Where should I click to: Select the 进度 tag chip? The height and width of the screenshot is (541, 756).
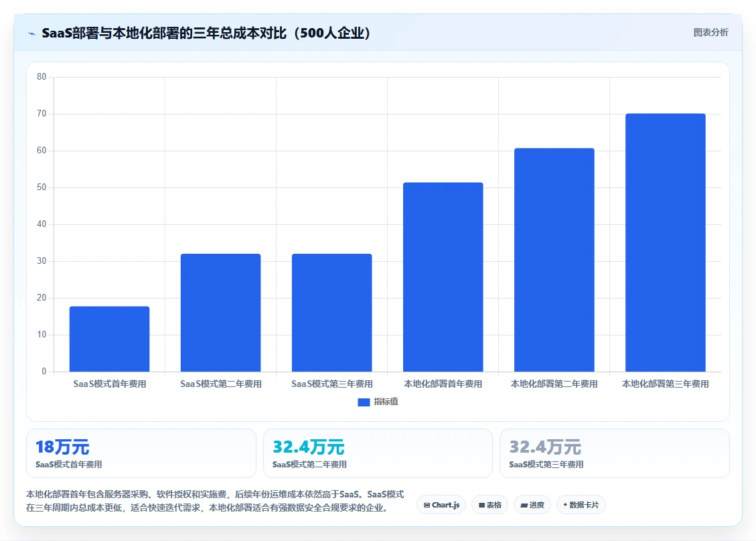pos(532,505)
